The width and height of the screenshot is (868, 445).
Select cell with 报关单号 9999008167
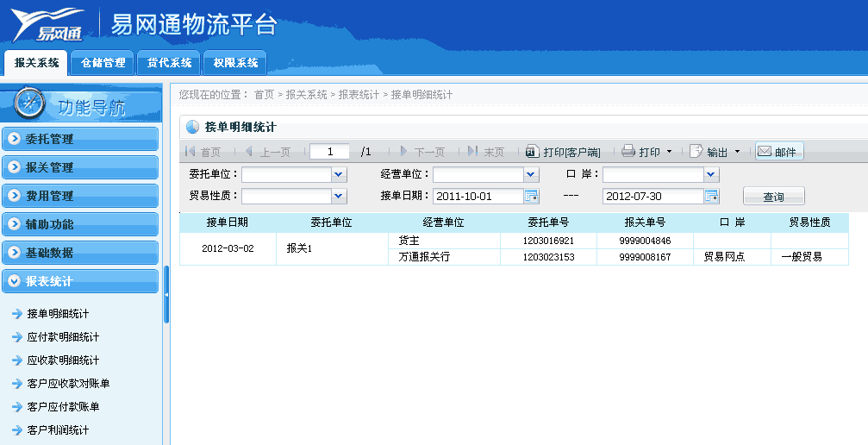tap(645, 257)
